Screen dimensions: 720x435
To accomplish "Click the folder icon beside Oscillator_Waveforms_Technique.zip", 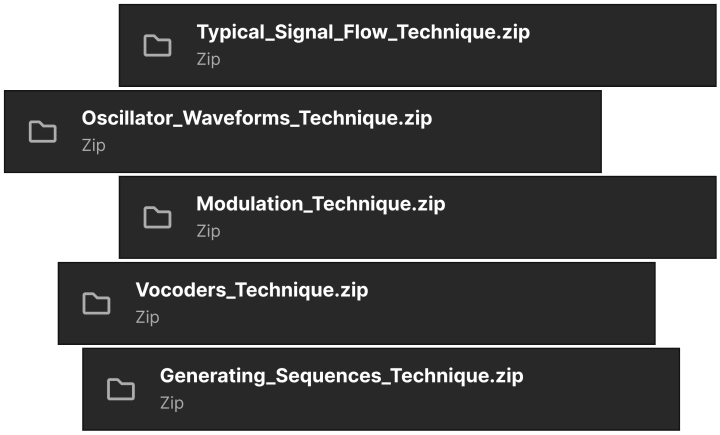I will (43, 132).
